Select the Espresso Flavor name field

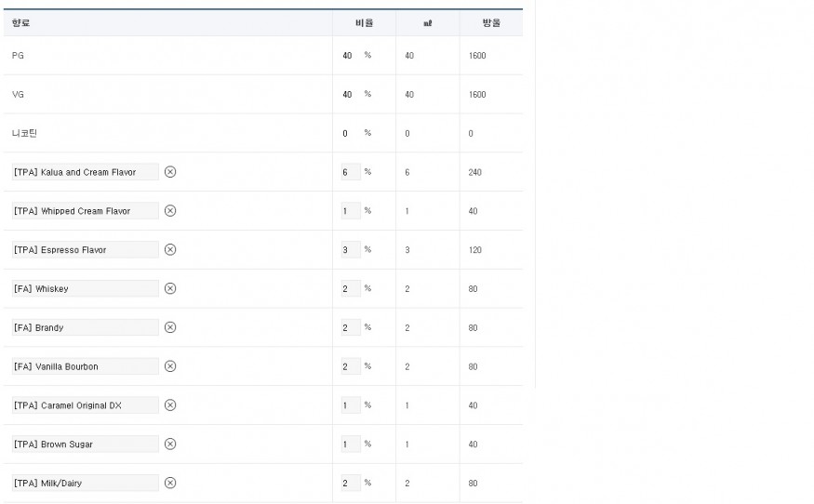(85, 250)
